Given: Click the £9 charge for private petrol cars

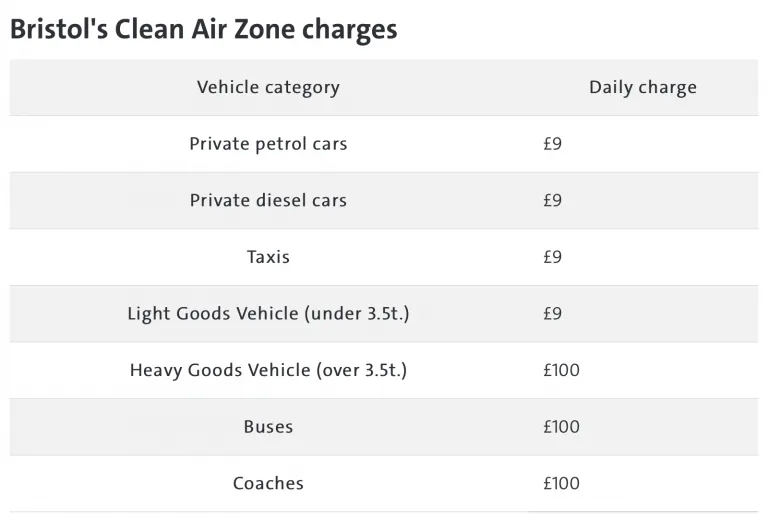Looking at the screenshot, I should 553,144.
